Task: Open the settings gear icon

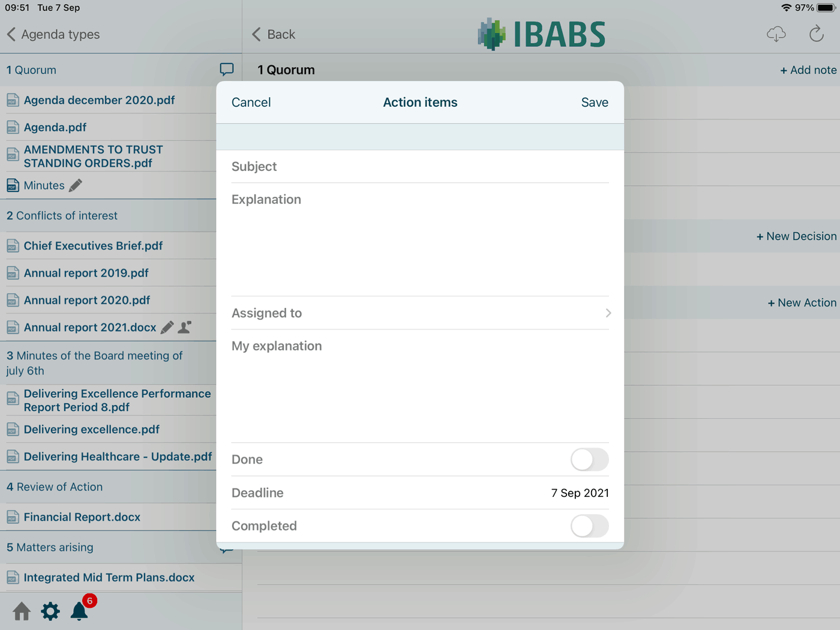Action: [x=50, y=611]
